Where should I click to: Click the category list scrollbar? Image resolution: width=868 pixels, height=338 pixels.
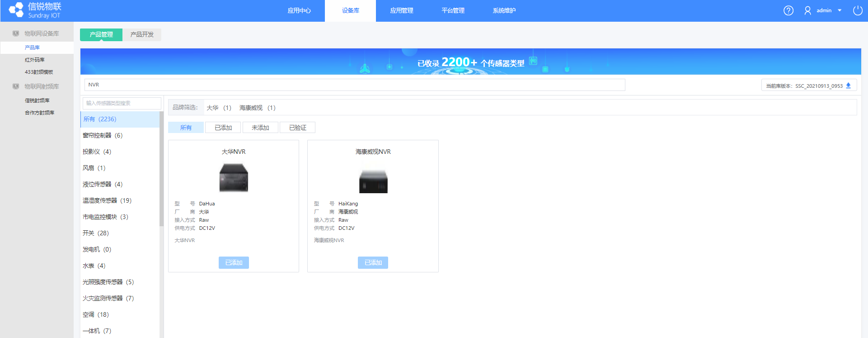click(x=161, y=169)
